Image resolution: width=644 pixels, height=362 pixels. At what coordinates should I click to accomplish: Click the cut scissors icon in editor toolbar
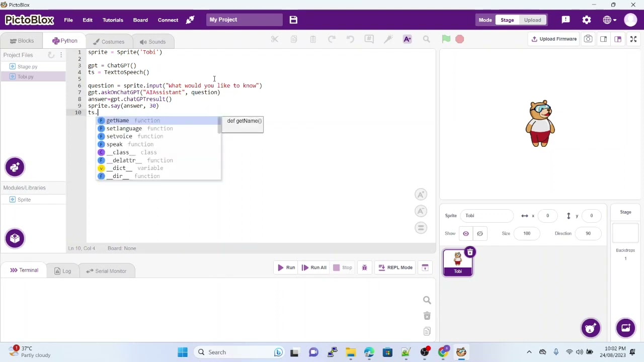(x=275, y=39)
